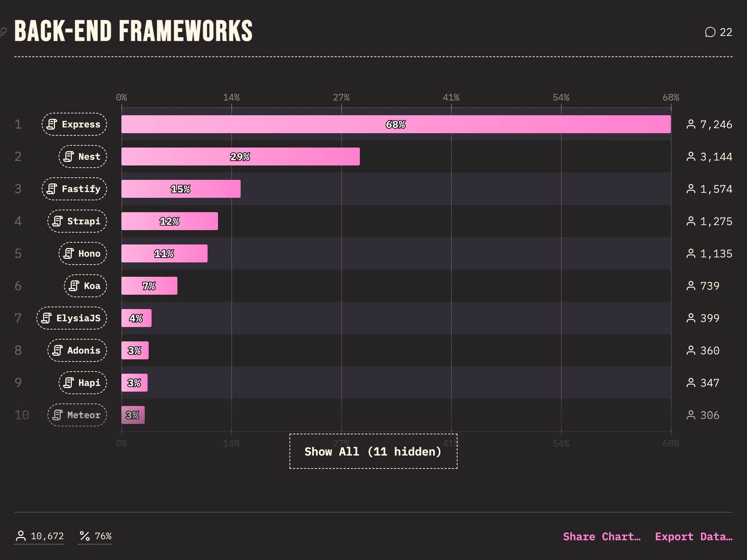Viewport: 747px width, 560px height.
Task: Click the Express label's script icon
Action: pyautogui.click(x=52, y=124)
